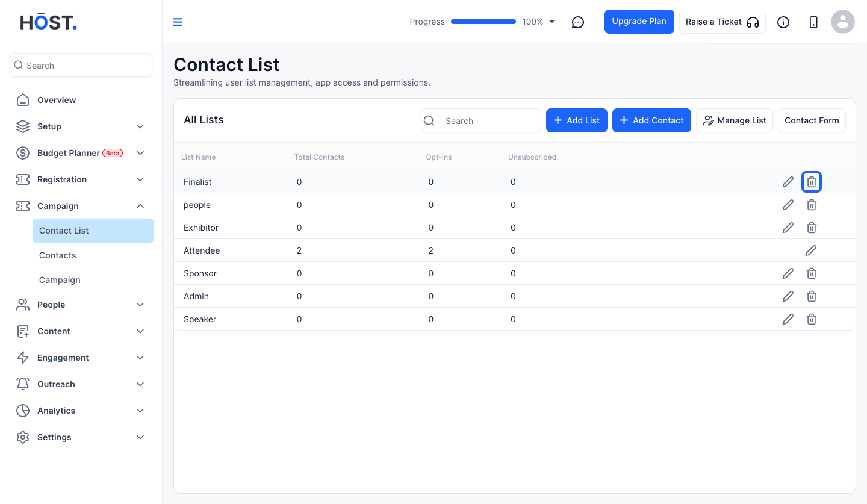867x504 pixels.
Task: Edit the Finalist list
Action: [788, 182]
